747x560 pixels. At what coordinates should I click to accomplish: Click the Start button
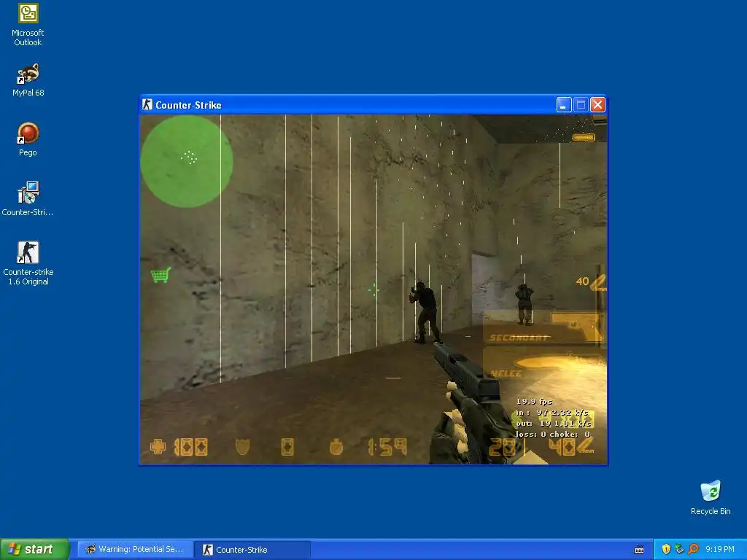35,549
